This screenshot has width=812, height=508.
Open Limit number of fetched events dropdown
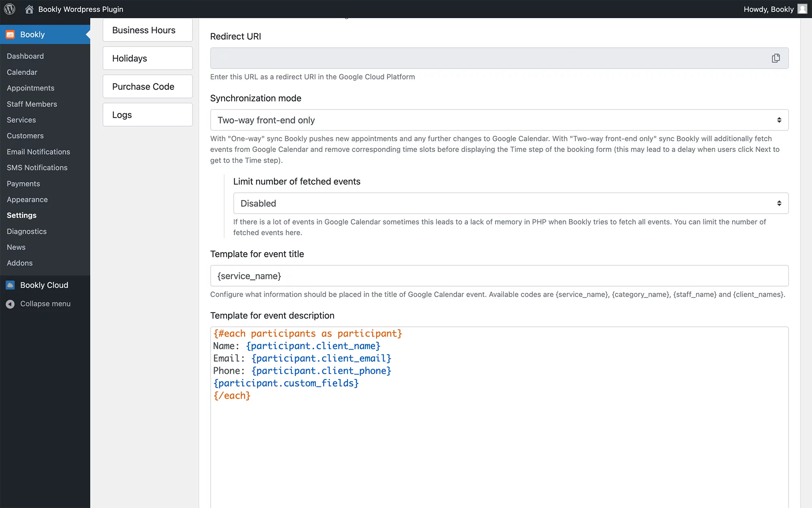click(511, 203)
